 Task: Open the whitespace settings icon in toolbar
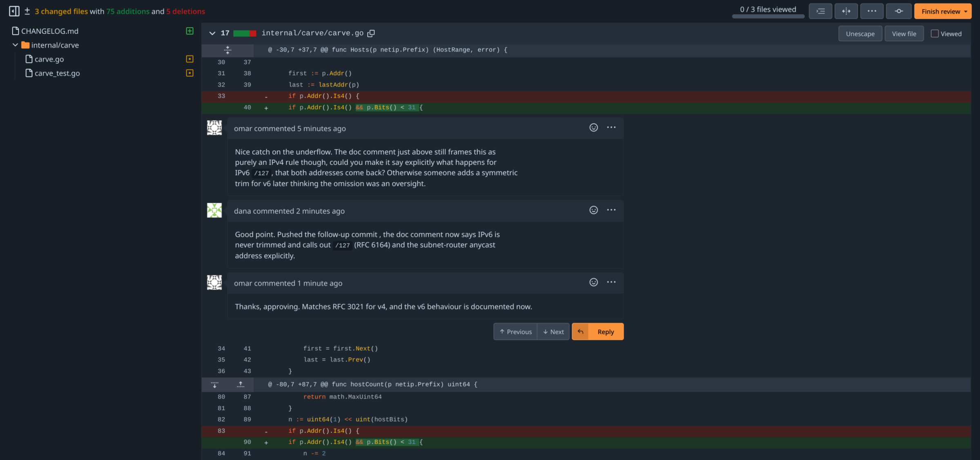[x=820, y=11]
